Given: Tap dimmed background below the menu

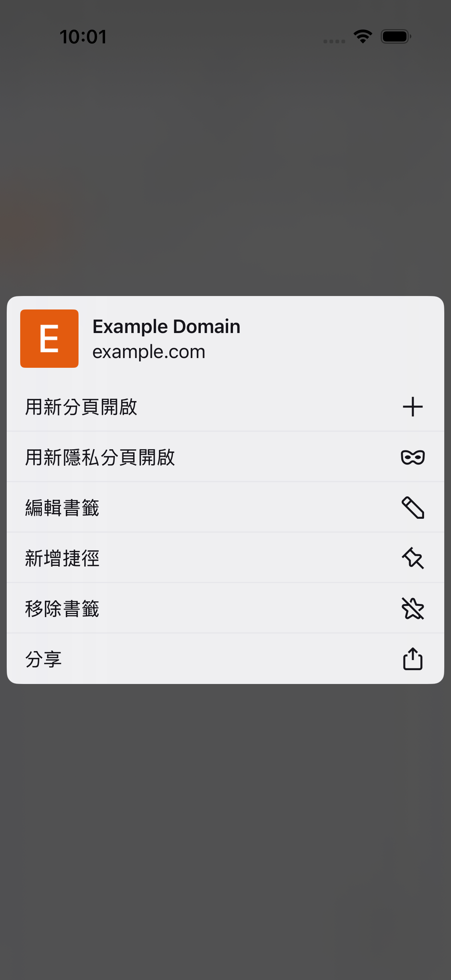Looking at the screenshot, I should [225, 829].
